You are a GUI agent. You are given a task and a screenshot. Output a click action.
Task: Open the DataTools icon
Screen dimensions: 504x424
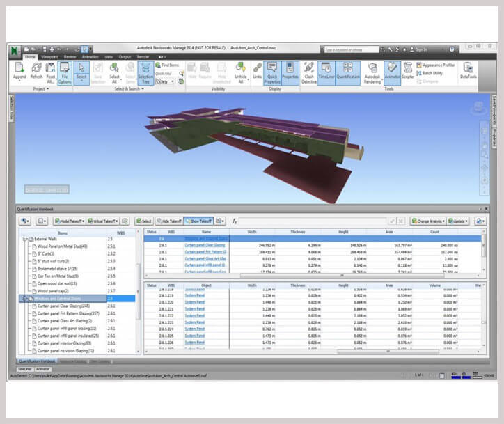click(468, 72)
